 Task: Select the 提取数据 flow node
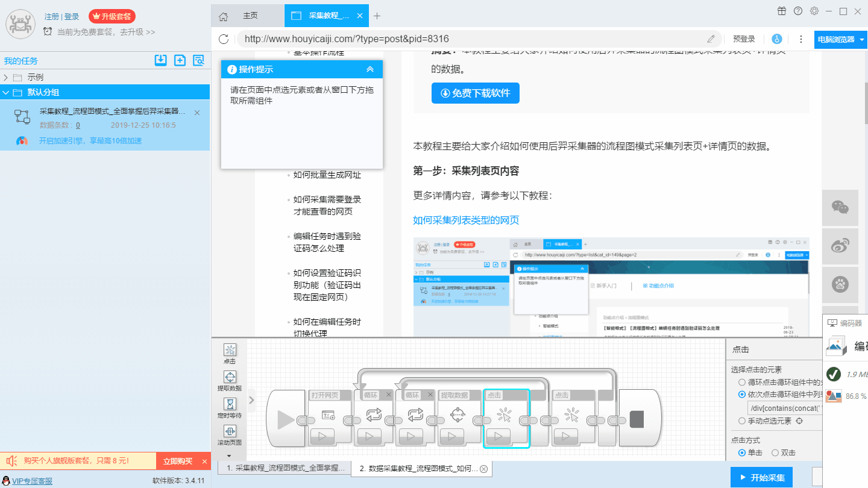click(x=459, y=418)
